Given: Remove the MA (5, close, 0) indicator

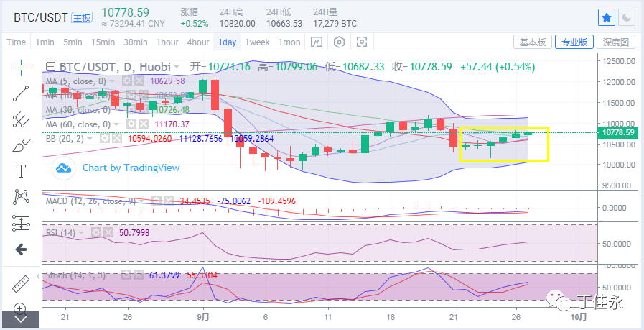Looking at the screenshot, I should 139,81.
